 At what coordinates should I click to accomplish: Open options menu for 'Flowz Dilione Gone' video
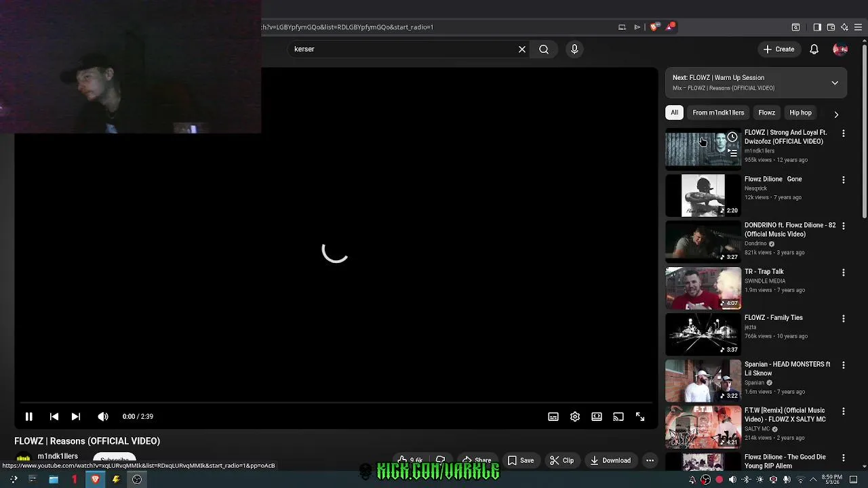(844, 180)
